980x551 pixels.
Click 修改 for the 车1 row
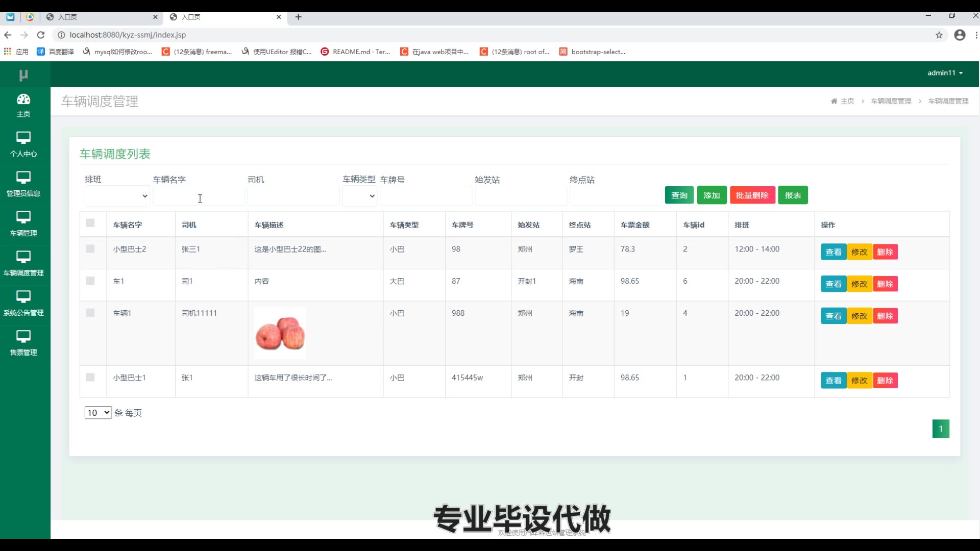click(x=859, y=284)
